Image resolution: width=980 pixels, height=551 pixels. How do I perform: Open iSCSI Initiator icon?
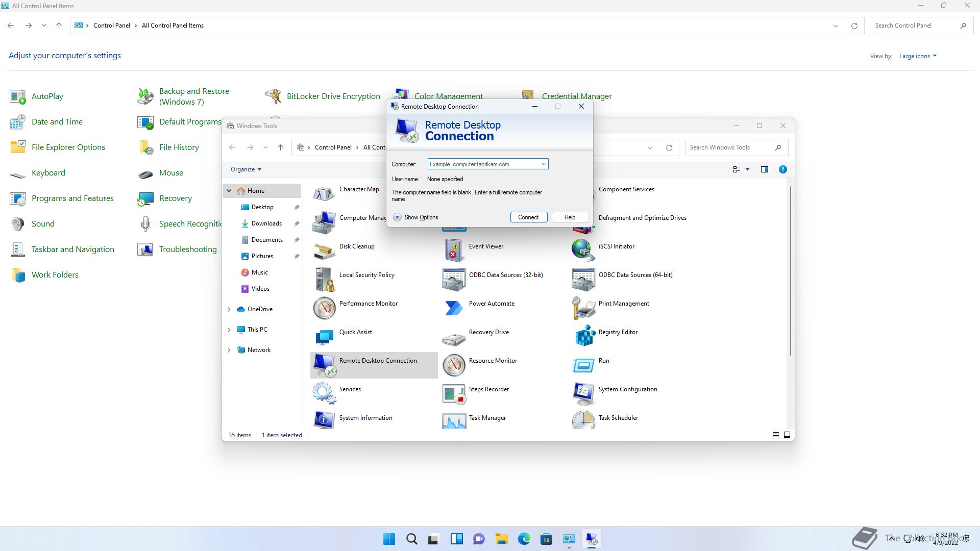pyautogui.click(x=583, y=251)
